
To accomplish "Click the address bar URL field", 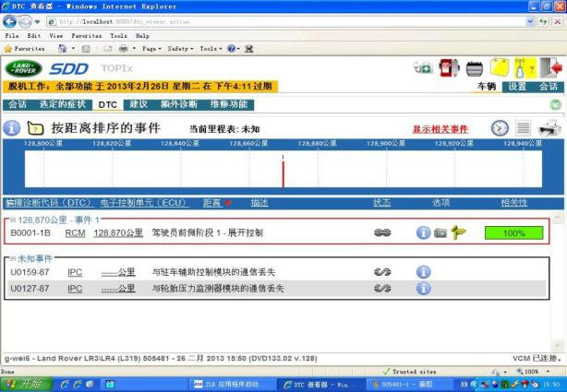I will coord(286,22).
